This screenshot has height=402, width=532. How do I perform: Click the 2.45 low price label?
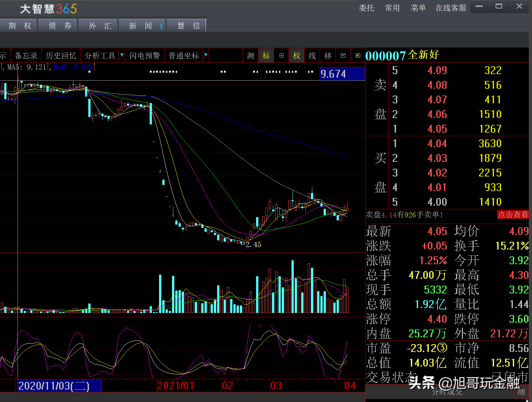pyautogui.click(x=254, y=244)
